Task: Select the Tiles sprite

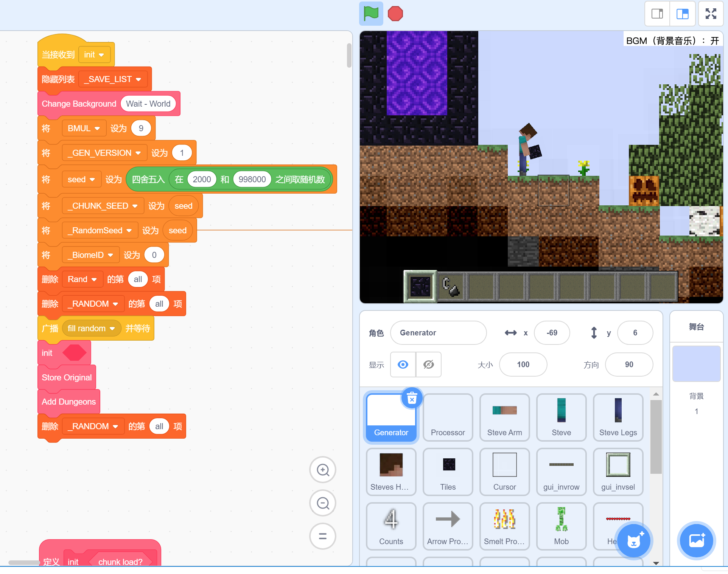Action: click(x=448, y=472)
